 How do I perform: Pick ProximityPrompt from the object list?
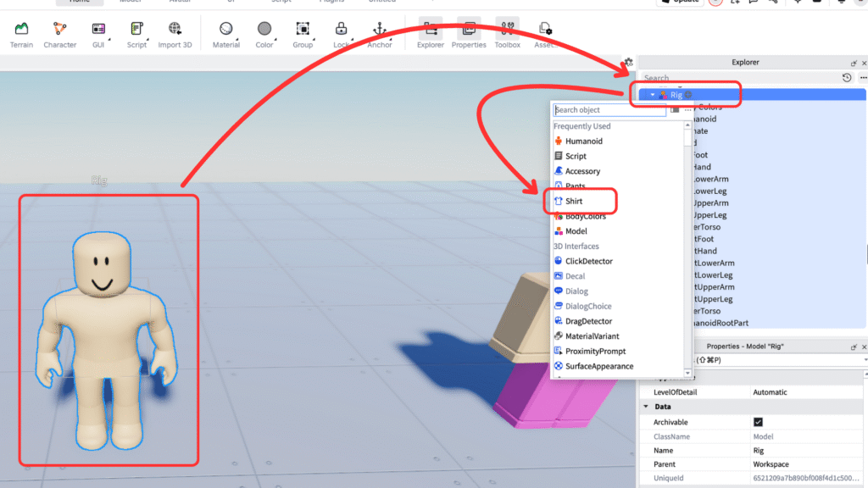coord(595,351)
